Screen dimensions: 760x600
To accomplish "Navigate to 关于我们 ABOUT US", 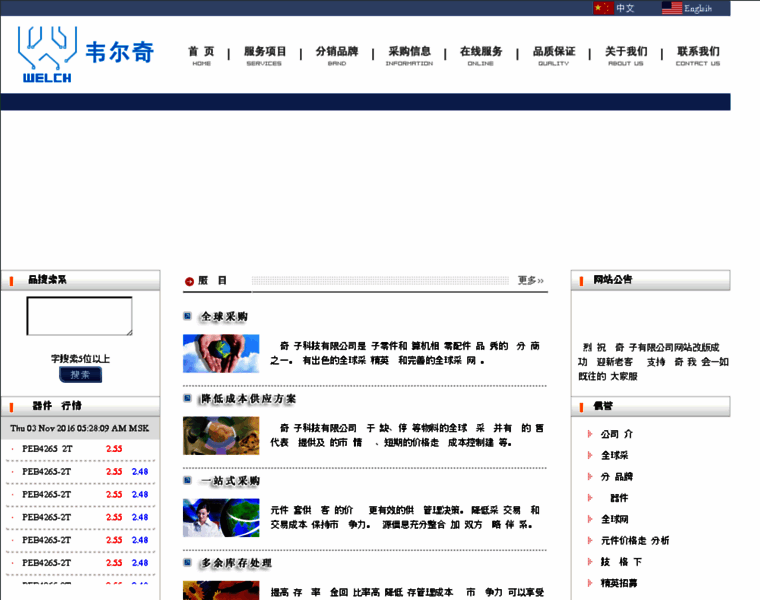I will click(626, 56).
